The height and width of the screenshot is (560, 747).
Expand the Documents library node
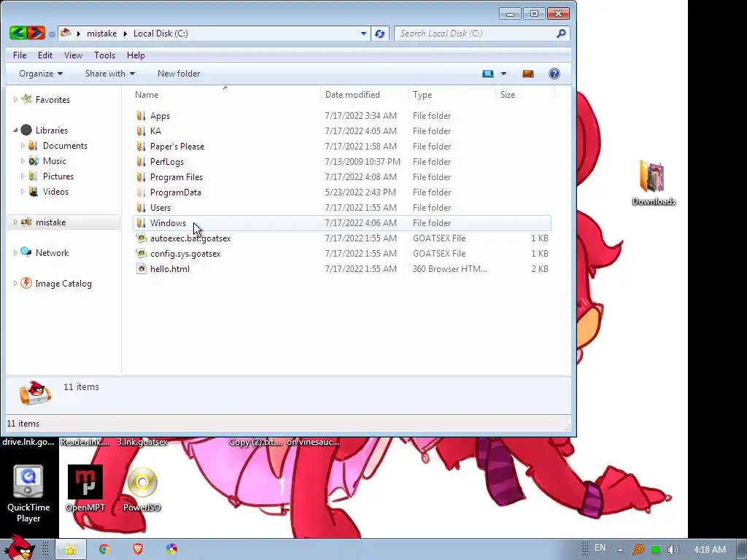[x=23, y=146]
